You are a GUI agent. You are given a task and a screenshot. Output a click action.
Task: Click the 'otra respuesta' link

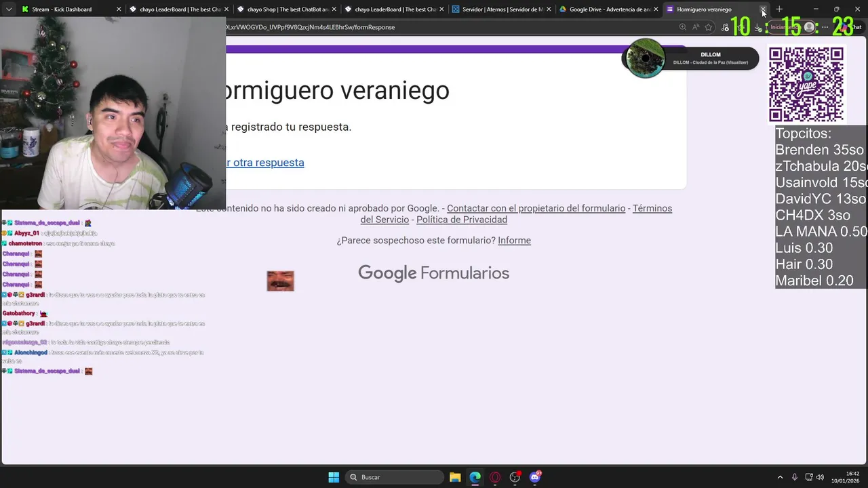click(x=265, y=163)
